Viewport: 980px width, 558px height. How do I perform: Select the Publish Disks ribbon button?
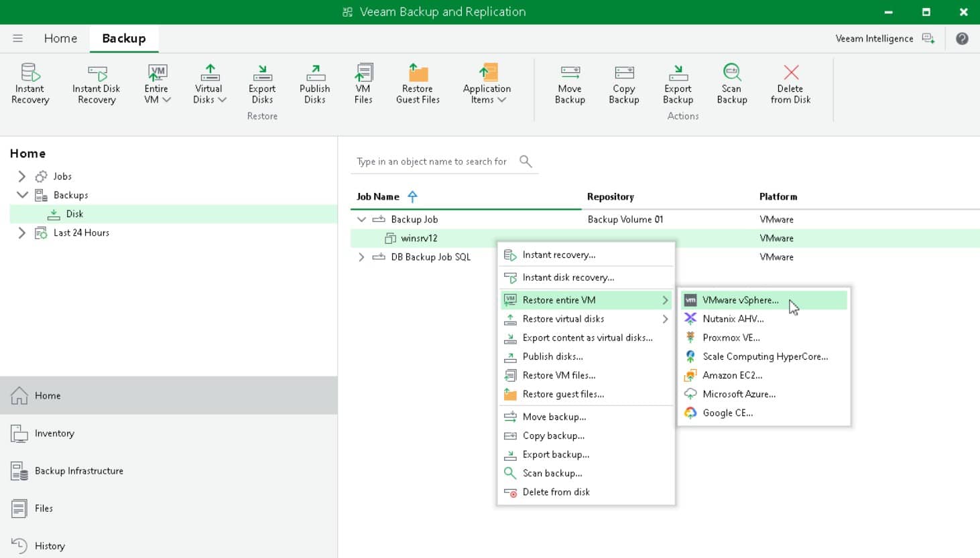[314, 84]
